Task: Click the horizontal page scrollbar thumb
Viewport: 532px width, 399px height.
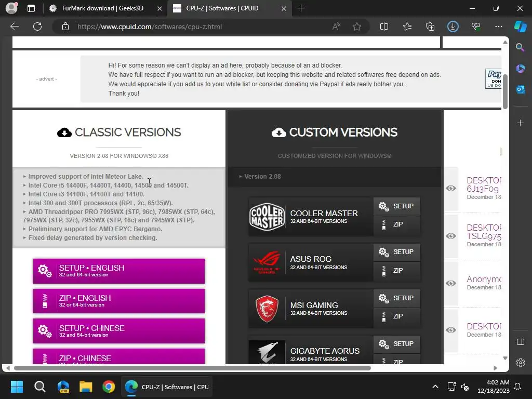Action: pos(192,368)
